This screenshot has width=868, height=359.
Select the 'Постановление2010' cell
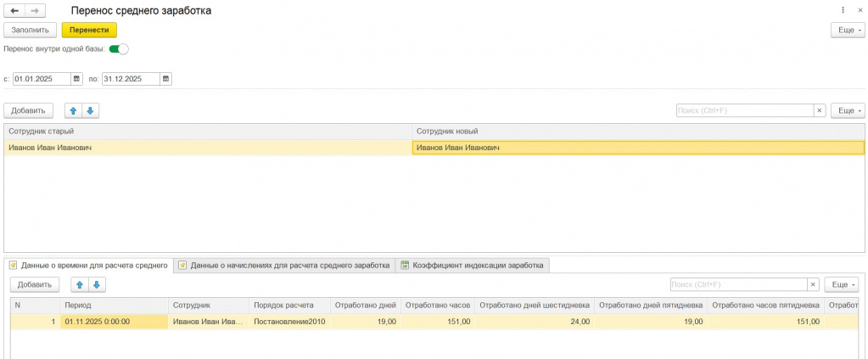pos(289,322)
